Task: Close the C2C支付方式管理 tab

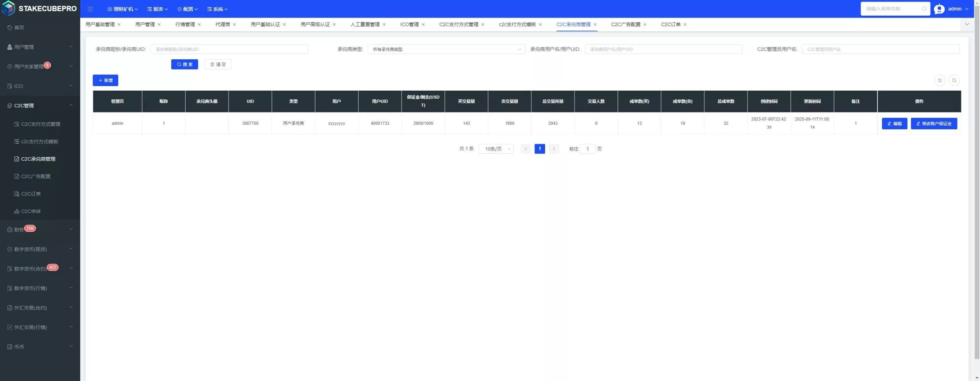Action: [x=483, y=24]
